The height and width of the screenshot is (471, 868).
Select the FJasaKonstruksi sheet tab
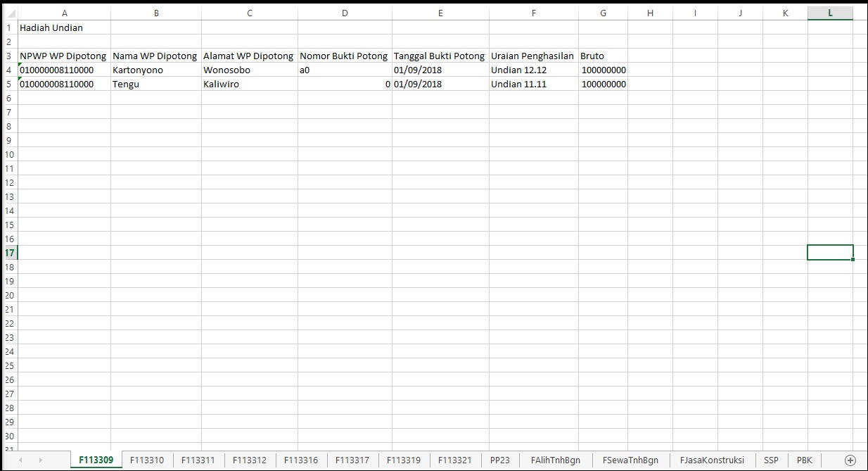(x=712, y=460)
